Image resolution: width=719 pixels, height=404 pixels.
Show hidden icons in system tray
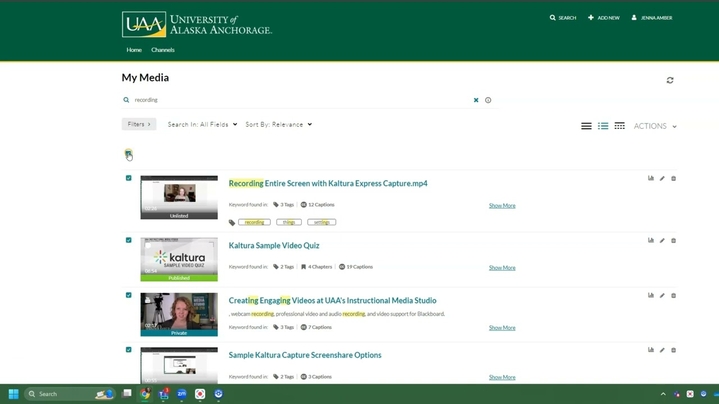pos(663,394)
